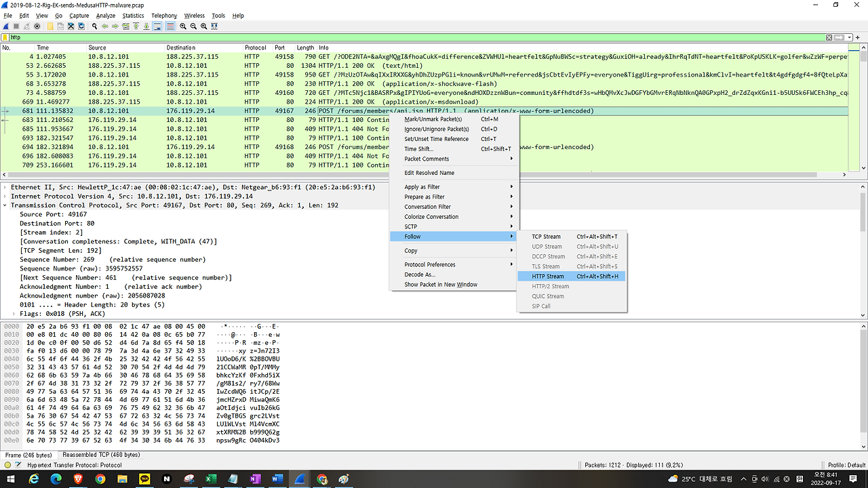The width and height of the screenshot is (868, 488).
Task: Clear the display filter with the X icon
Action: (829, 37)
